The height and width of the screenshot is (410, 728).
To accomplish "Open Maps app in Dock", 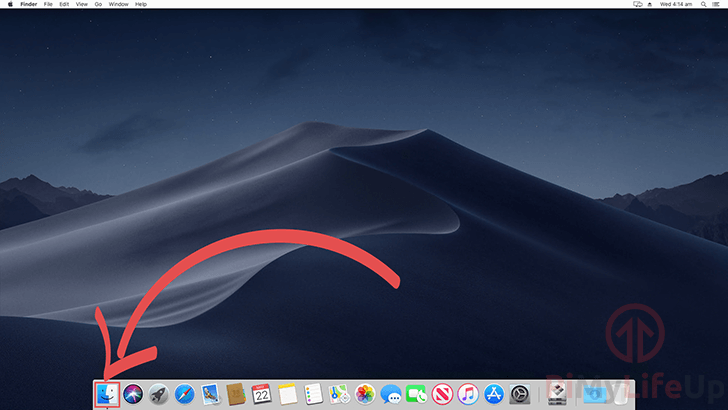I will click(x=339, y=395).
